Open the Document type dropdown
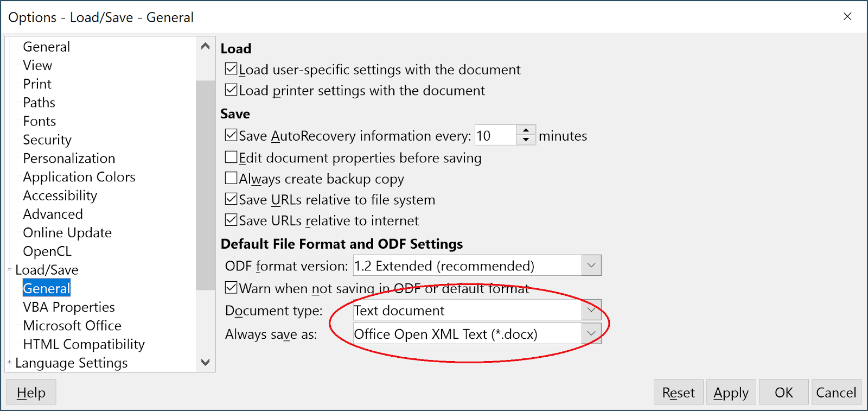The height and width of the screenshot is (411, 868). tap(591, 310)
